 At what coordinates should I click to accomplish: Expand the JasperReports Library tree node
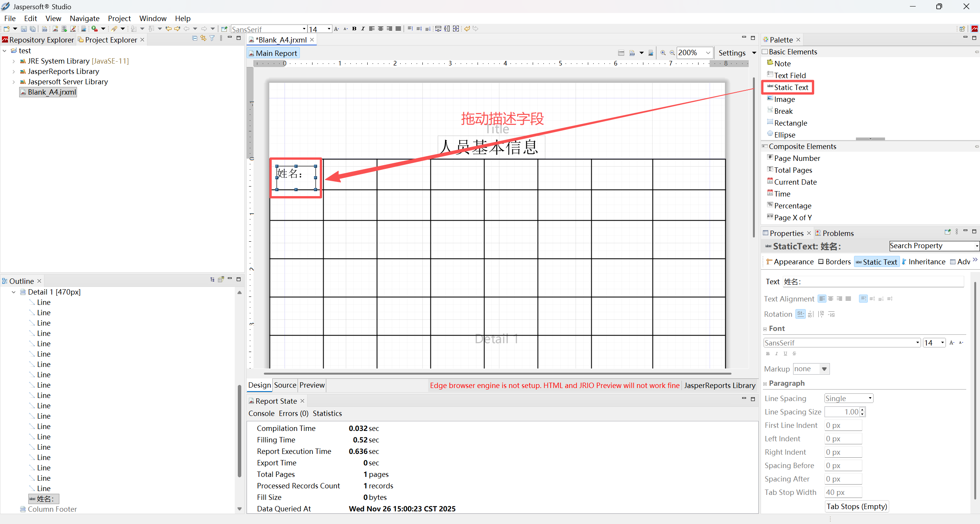(x=14, y=72)
